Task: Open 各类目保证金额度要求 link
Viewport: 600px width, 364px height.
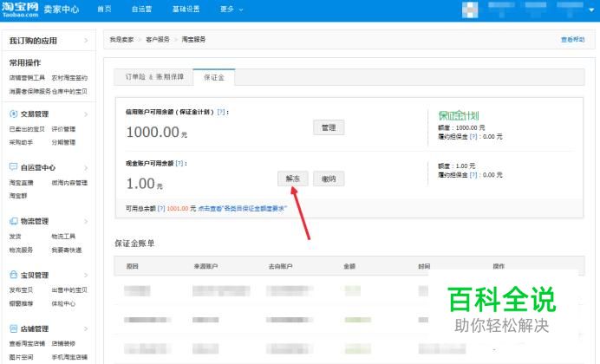Action: 243,208
